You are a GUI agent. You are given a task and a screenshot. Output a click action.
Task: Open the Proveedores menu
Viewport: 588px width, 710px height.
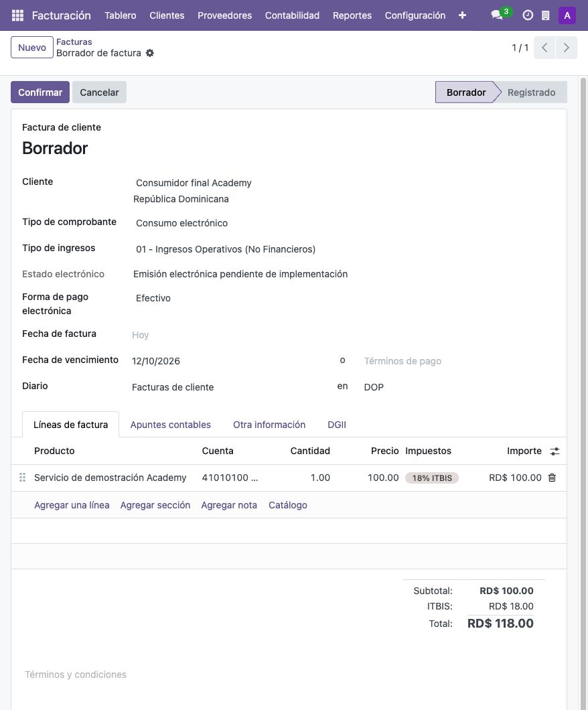tap(224, 15)
